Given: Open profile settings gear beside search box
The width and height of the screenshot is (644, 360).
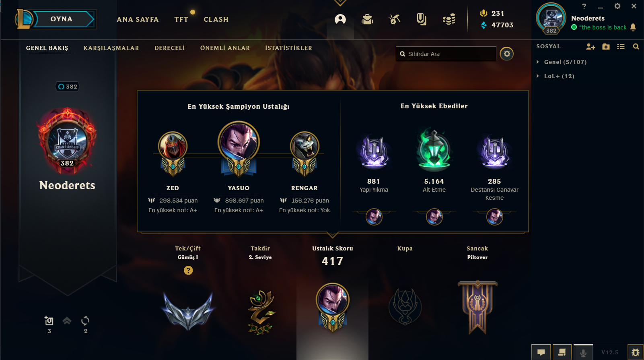Looking at the screenshot, I should click(x=507, y=54).
